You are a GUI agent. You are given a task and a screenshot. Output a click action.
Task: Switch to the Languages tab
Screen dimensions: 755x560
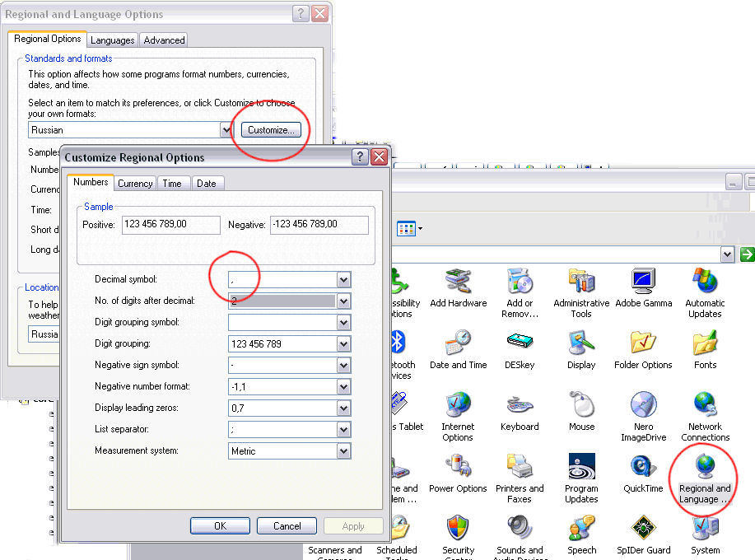[x=113, y=40]
